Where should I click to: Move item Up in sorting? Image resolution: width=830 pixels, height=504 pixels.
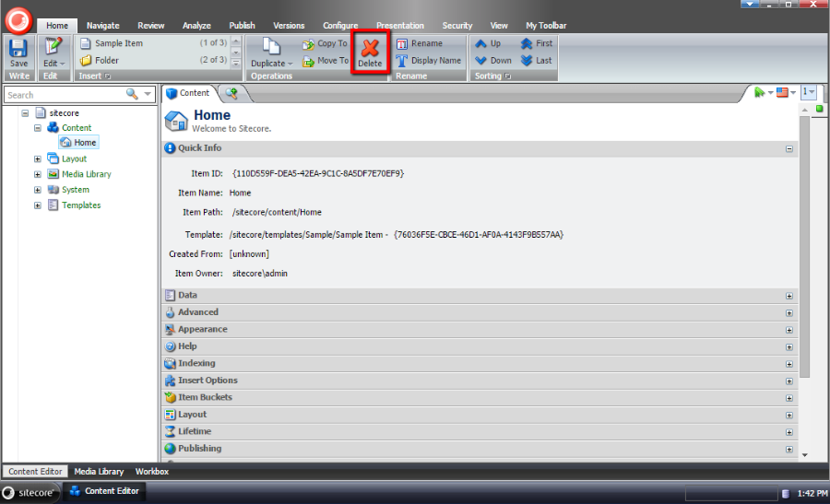coord(488,44)
